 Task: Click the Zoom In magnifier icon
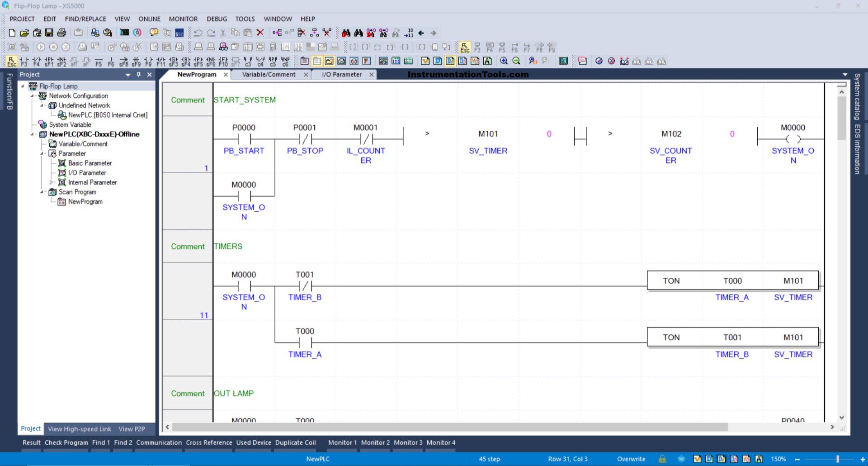click(504, 61)
